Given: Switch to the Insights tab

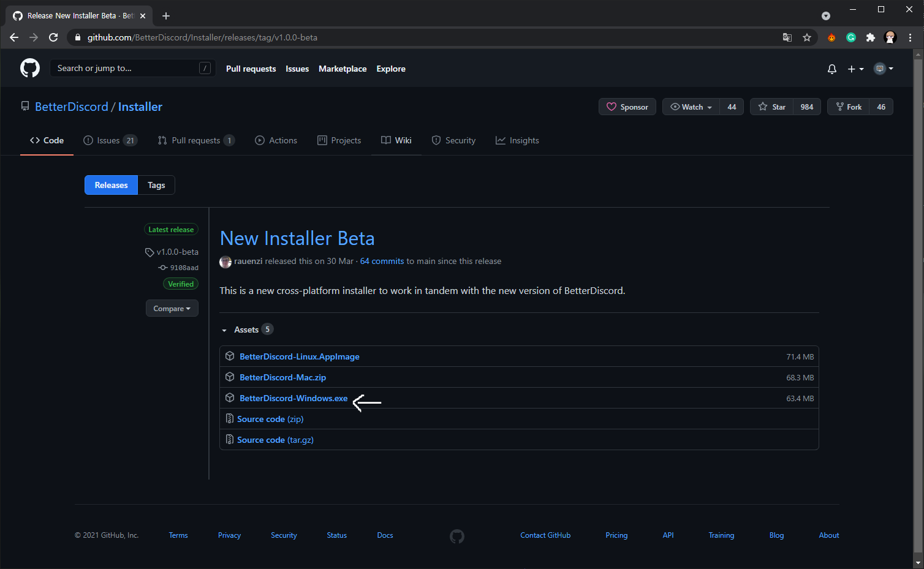Looking at the screenshot, I should point(517,140).
